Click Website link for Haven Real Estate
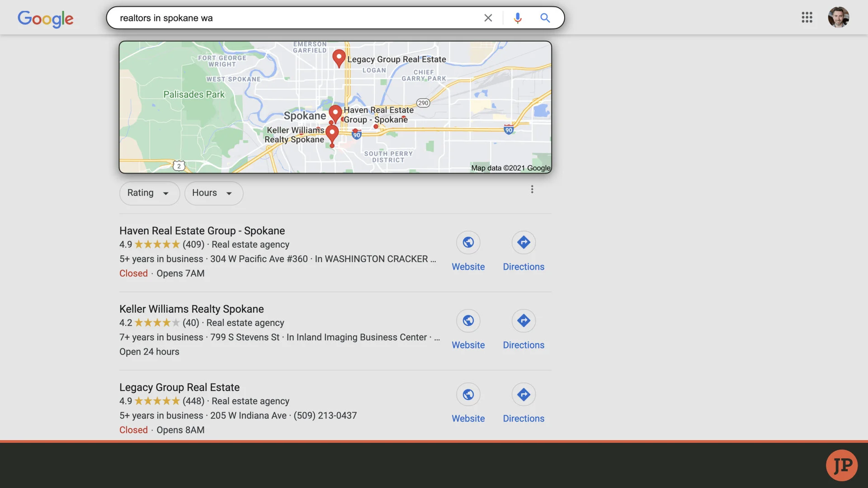 tap(468, 267)
